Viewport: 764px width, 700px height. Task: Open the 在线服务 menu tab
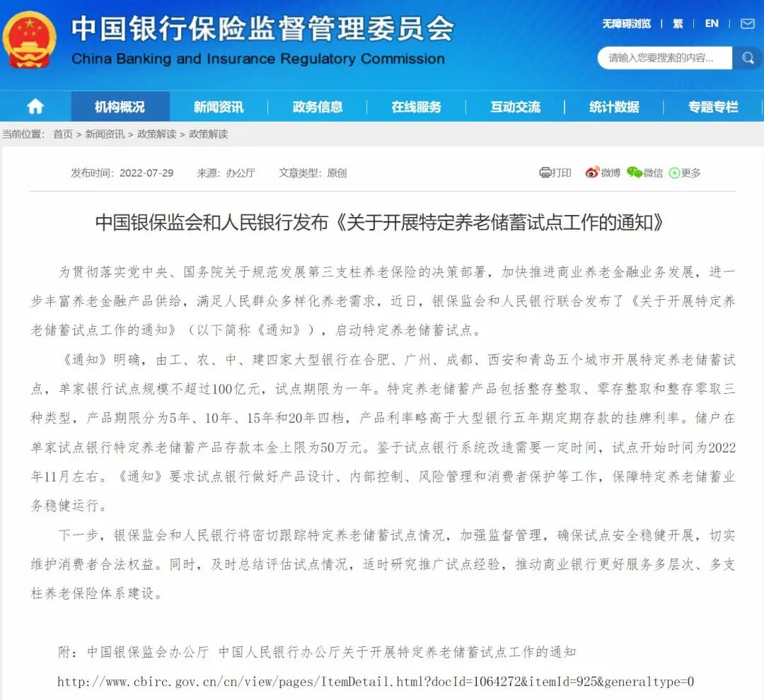417,107
